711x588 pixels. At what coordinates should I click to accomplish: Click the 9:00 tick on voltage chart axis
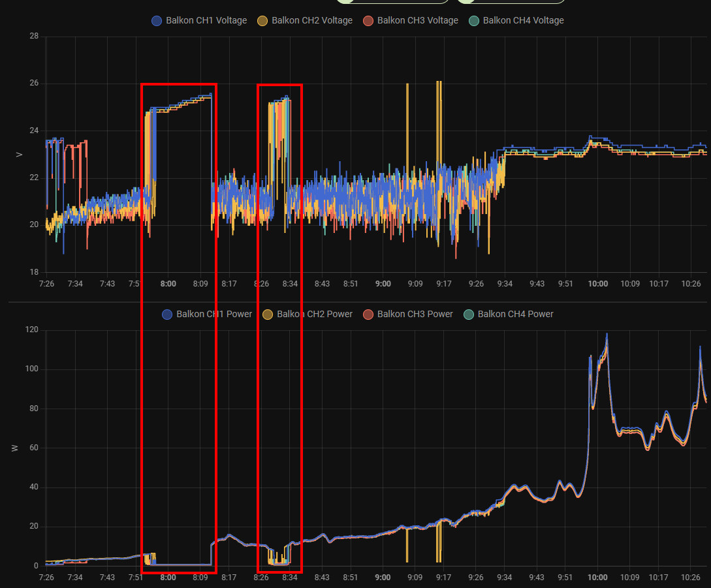point(383,284)
